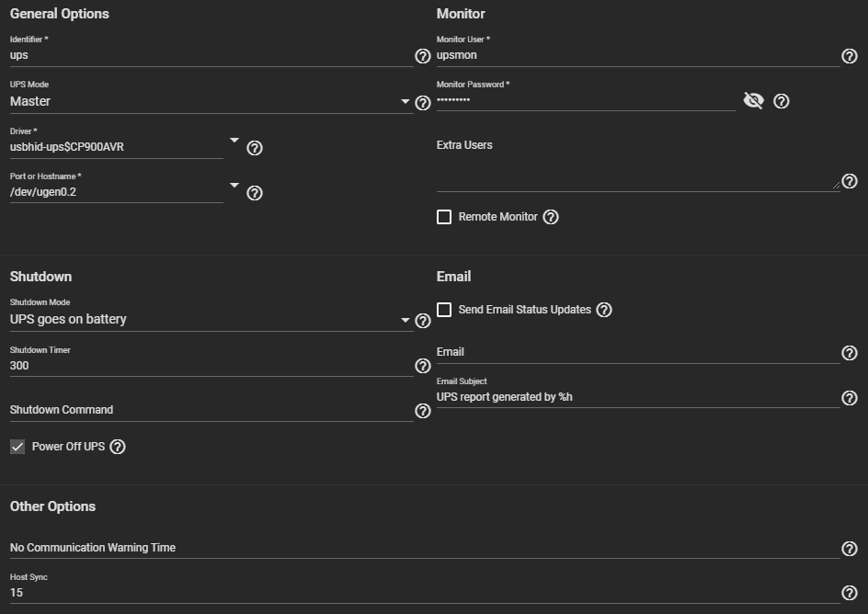
Task: Expand Port or Hostname dropdown arrow
Action: tap(234, 186)
